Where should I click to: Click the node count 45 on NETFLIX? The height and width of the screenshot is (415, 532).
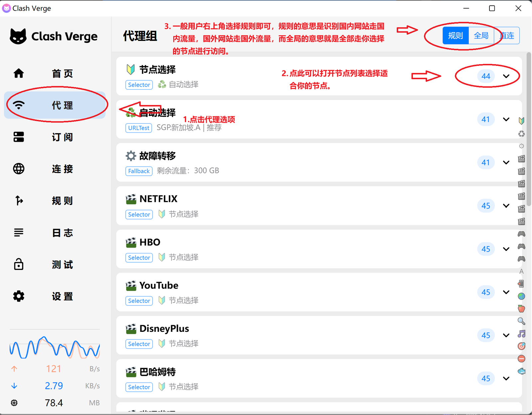click(x=486, y=206)
